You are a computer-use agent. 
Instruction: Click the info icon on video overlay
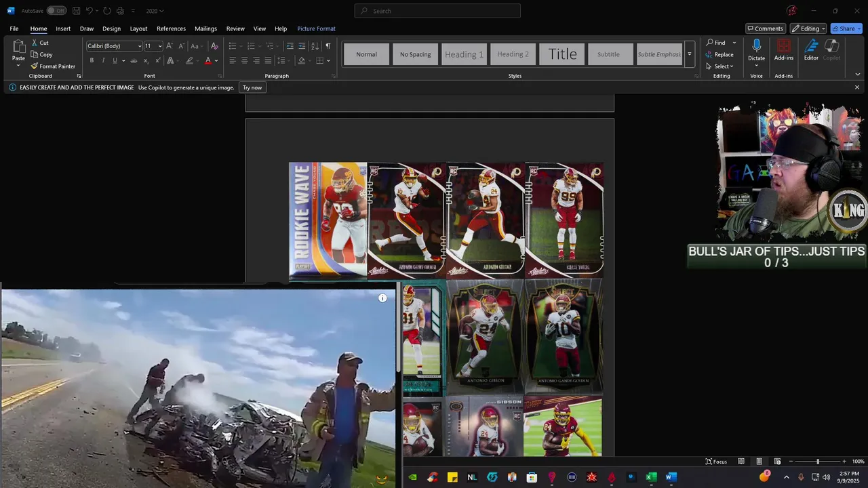tap(382, 298)
